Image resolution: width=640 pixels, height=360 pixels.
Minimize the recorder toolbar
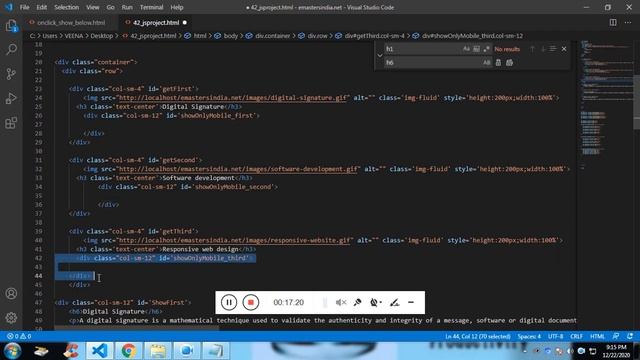[x=411, y=302]
